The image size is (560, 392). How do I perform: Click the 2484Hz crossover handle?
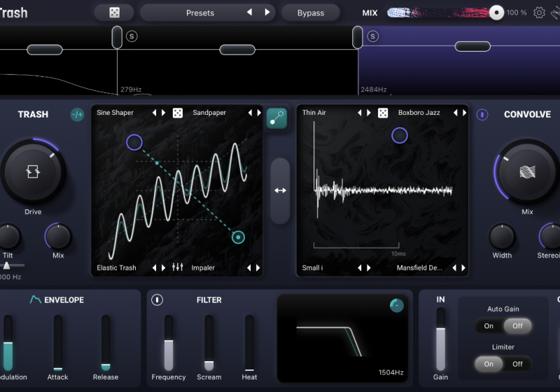(358, 37)
